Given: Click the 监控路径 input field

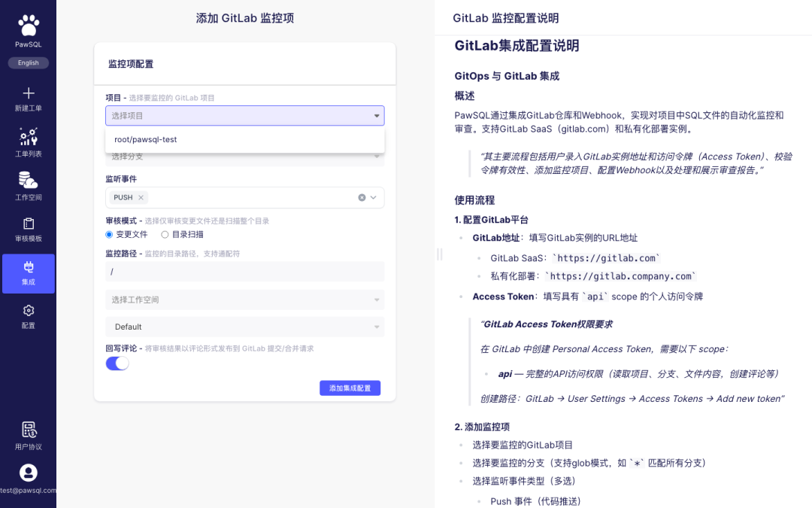Looking at the screenshot, I should pos(245,272).
